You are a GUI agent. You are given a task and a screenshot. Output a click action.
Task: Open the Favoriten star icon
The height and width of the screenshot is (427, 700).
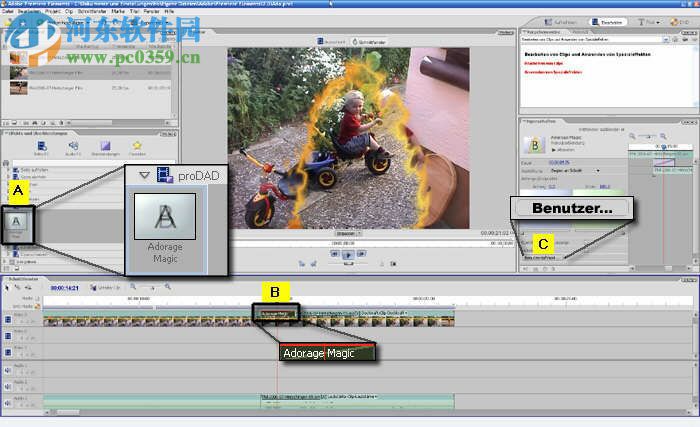click(137, 147)
